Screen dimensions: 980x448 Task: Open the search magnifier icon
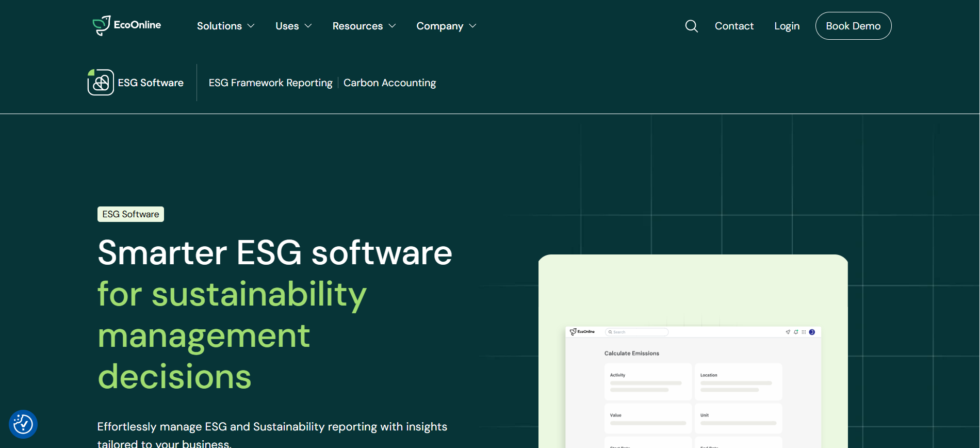pos(691,26)
